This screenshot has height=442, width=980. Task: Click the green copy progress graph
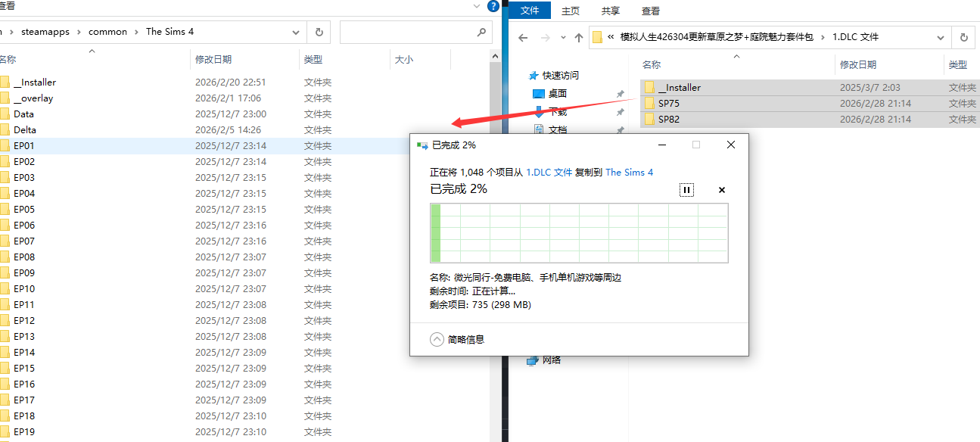[579, 233]
